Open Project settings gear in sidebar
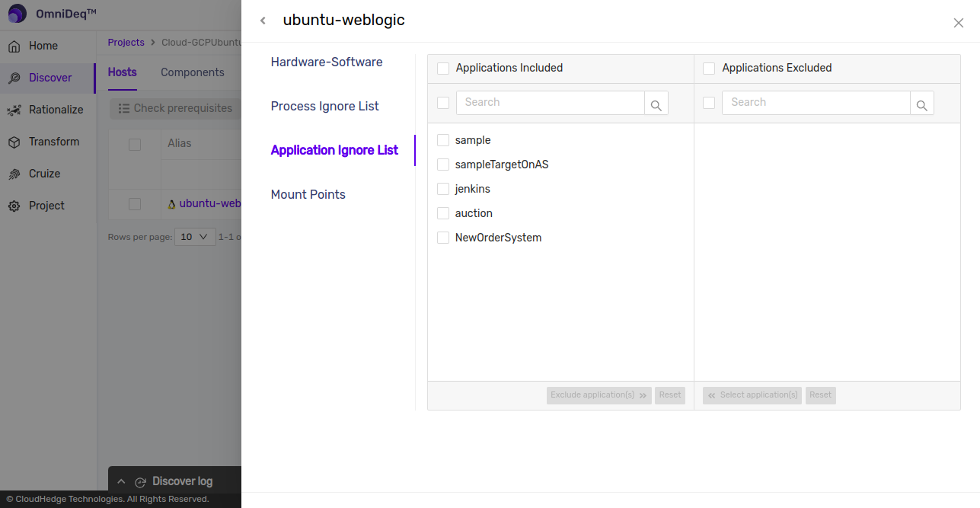980x508 pixels. (14, 206)
